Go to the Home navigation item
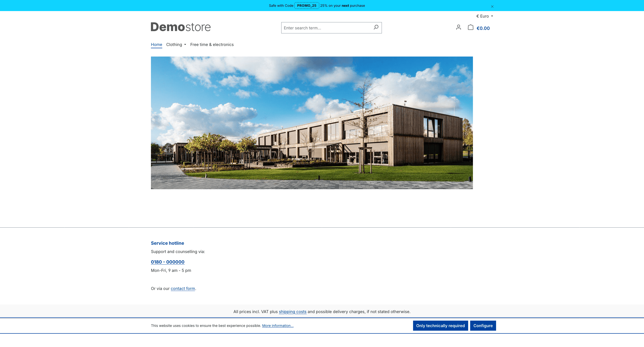644x347 pixels. click(x=156, y=44)
